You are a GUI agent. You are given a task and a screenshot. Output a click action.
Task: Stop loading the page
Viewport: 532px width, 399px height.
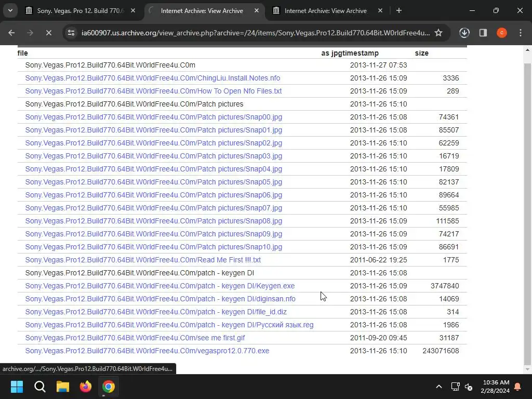(48, 33)
